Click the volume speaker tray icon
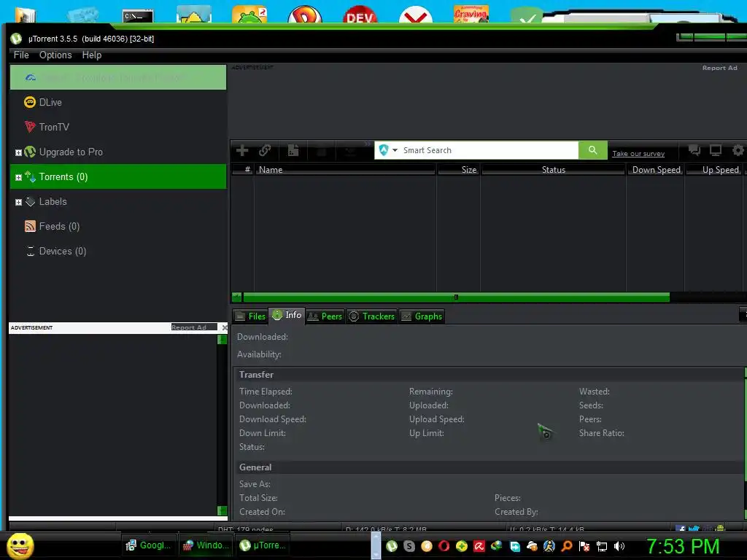The height and width of the screenshot is (560, 747). pyautogui.click(x=619, y=546)
